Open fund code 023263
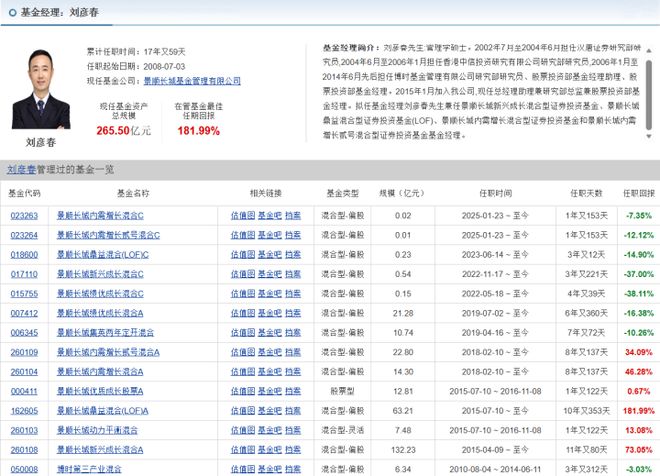The image size is (660, 476). (24, 216)
